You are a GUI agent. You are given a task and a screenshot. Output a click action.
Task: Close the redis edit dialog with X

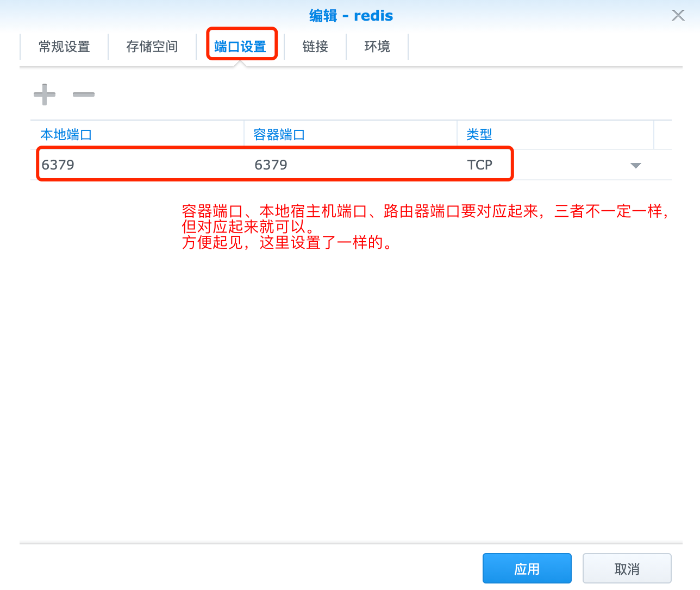[678, 15]
